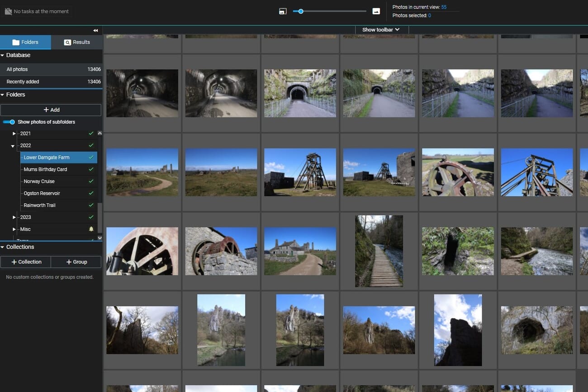
Task: Expand the 2021 folder tree
Action: click(x=14, y=134)
